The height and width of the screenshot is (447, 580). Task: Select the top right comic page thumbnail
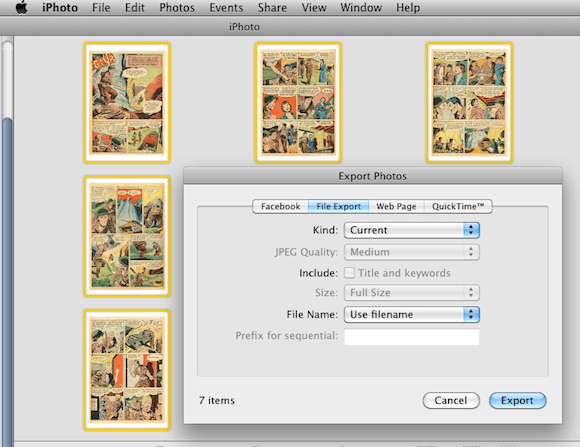pos(469,102)
